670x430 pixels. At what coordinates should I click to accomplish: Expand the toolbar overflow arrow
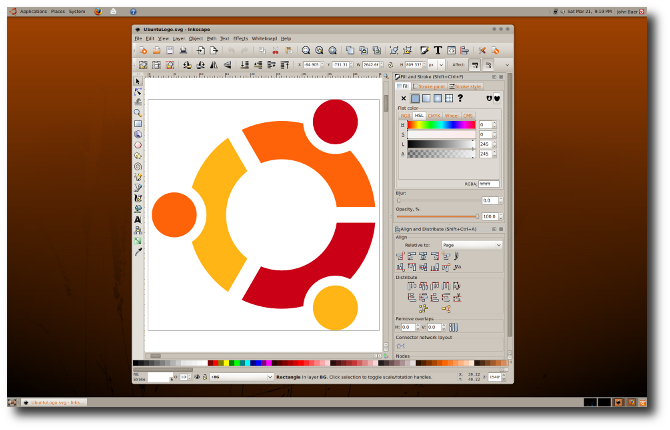(x=507, y=65)
